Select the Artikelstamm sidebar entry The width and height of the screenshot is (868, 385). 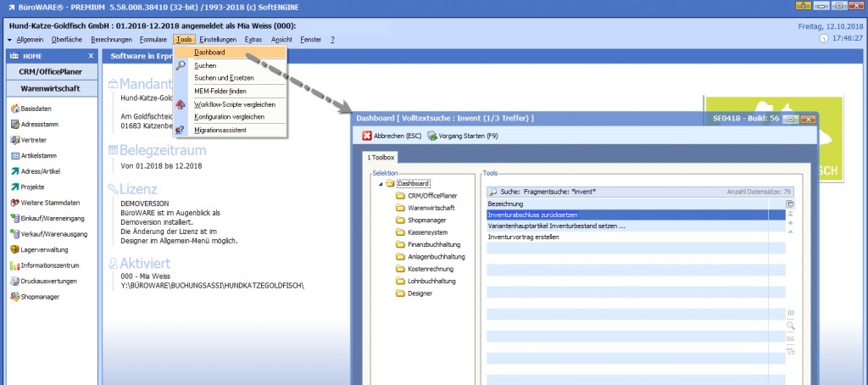pyautogui.click(x=37, y=155)
